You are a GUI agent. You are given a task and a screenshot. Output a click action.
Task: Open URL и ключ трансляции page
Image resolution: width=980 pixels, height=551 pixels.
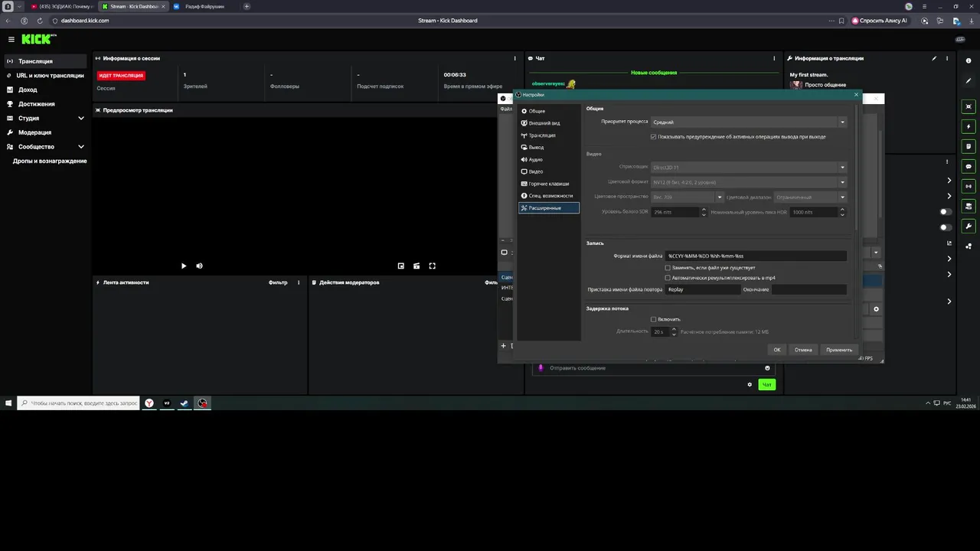click(x=45, y=75)
